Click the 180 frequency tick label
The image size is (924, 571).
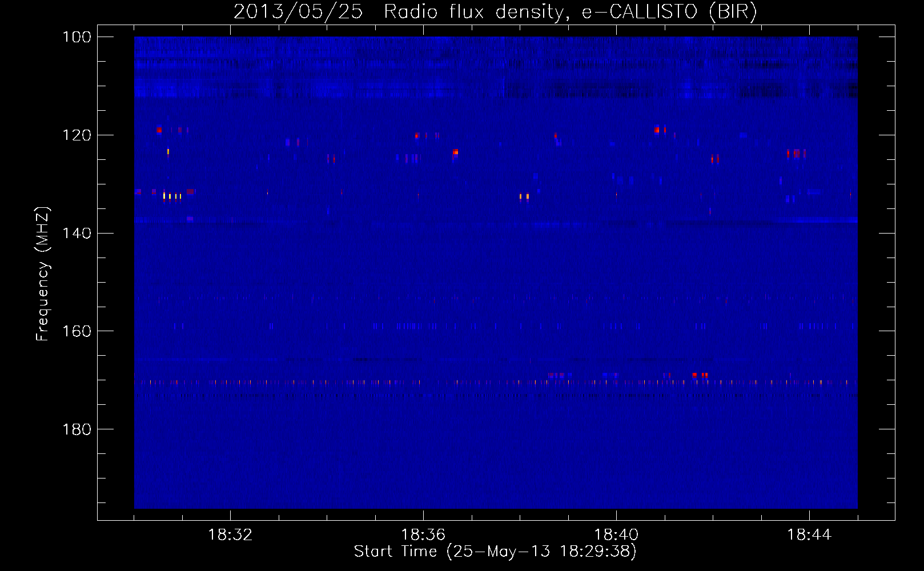coord(77,429)
